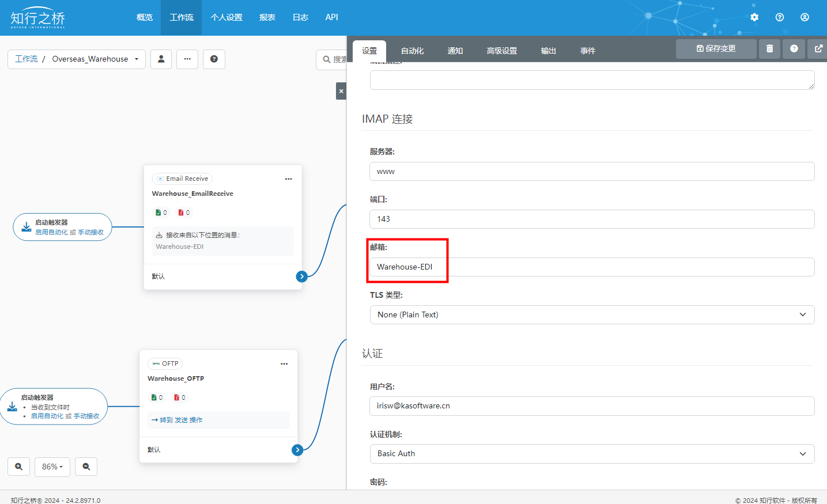Zoom in on the flow canvas

[x=19, y=467]
